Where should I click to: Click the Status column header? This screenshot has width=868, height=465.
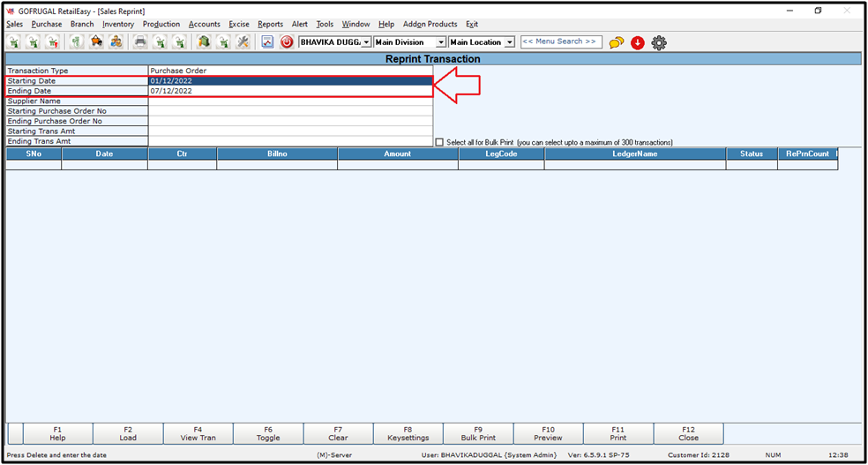(x=752, y=154)
